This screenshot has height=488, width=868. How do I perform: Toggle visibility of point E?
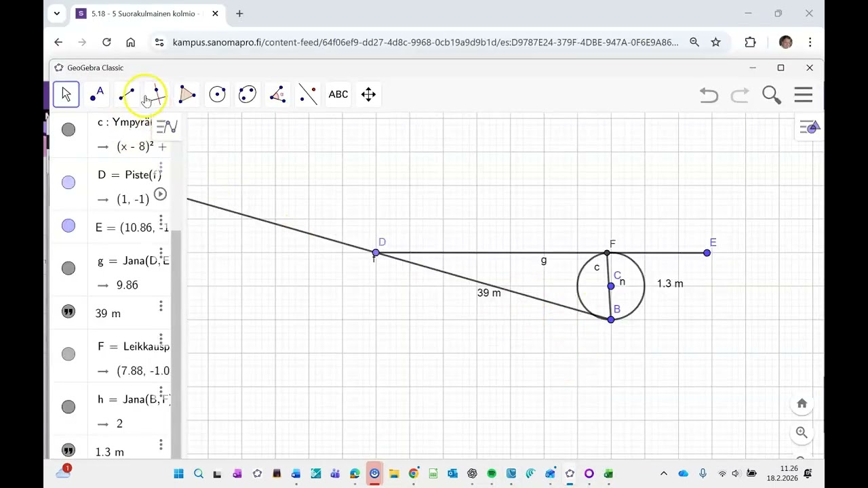(68, 226)
